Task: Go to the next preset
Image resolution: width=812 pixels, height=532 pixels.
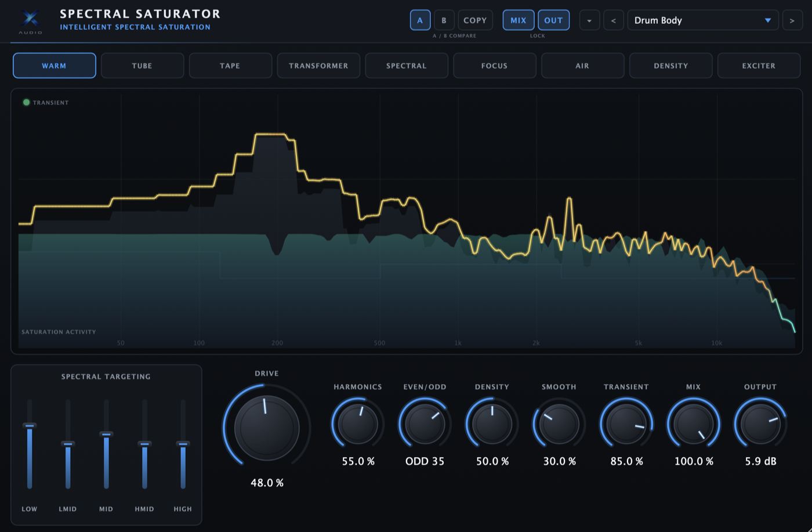Action: pos(792,20)
